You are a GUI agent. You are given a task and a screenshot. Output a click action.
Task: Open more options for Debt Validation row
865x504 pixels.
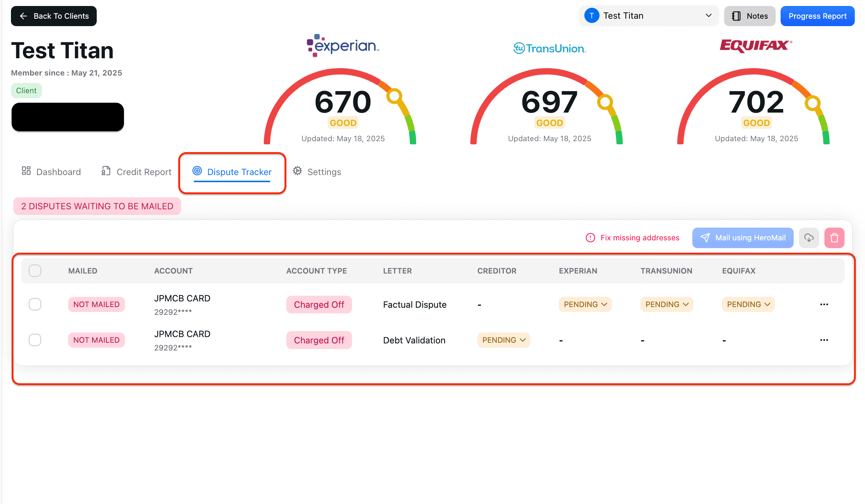click(x=824, y=340)
